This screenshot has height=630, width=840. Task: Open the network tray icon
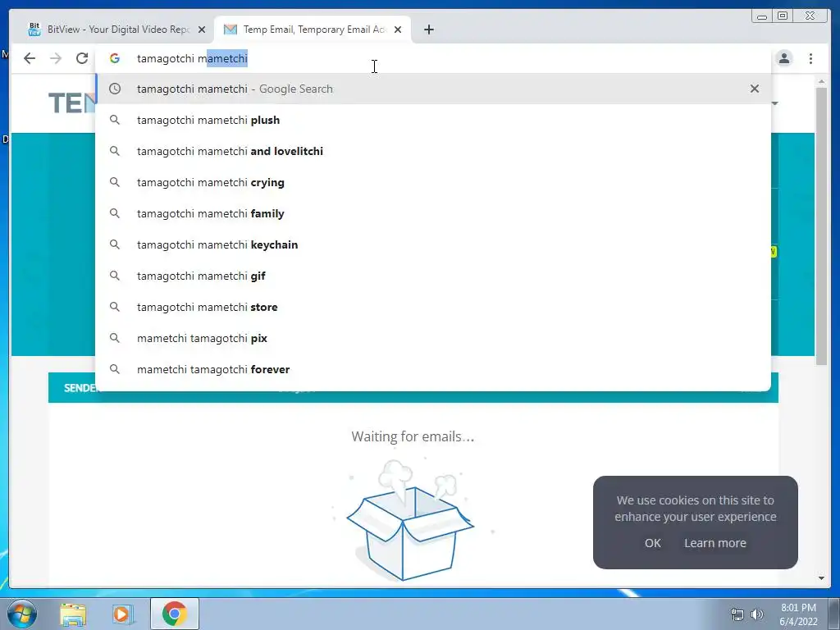click(x=737, y=614)
